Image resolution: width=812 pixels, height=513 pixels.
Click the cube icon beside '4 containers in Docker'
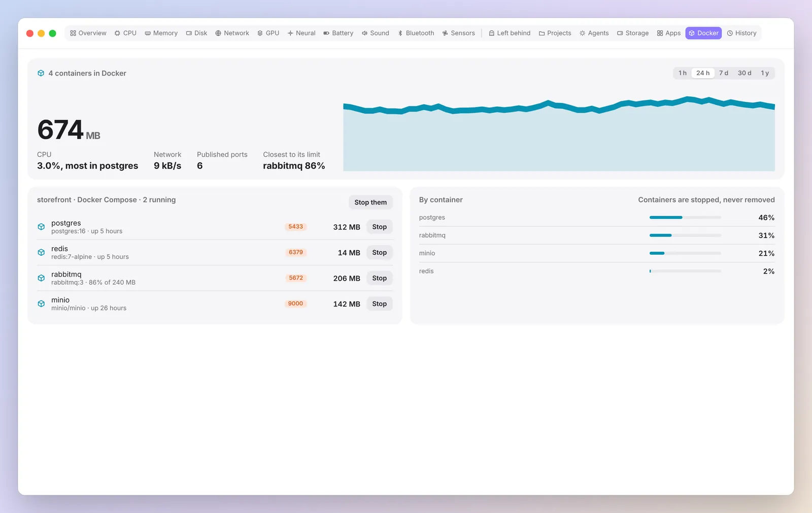41,73
